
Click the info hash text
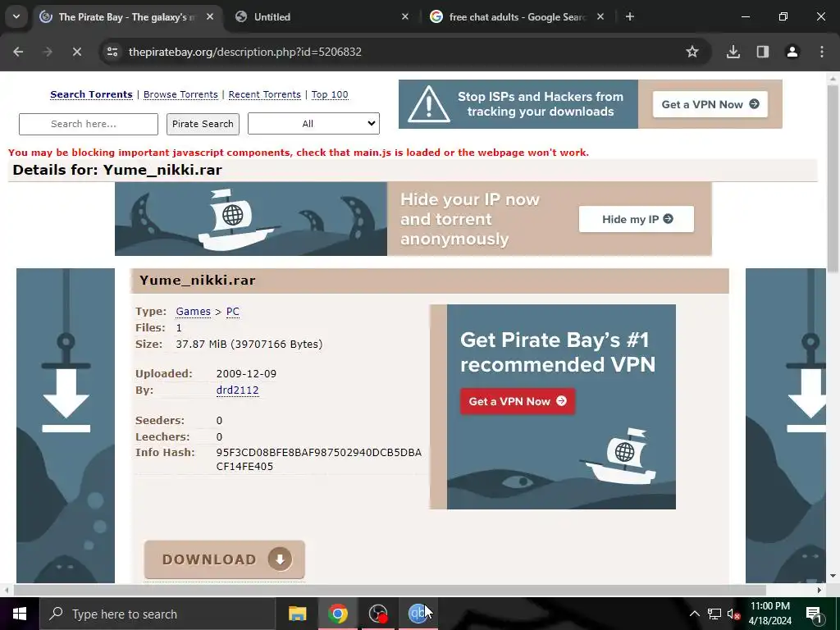(x=319, y=459)
